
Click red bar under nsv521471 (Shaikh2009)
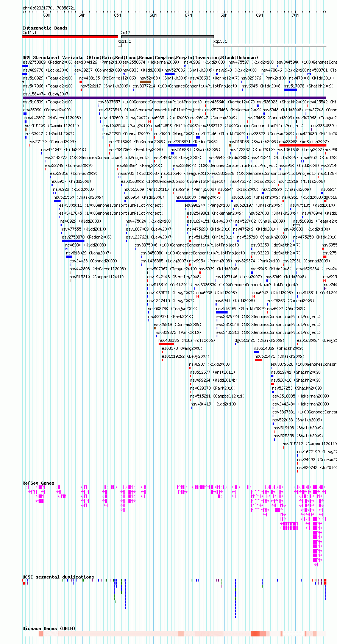258,360
